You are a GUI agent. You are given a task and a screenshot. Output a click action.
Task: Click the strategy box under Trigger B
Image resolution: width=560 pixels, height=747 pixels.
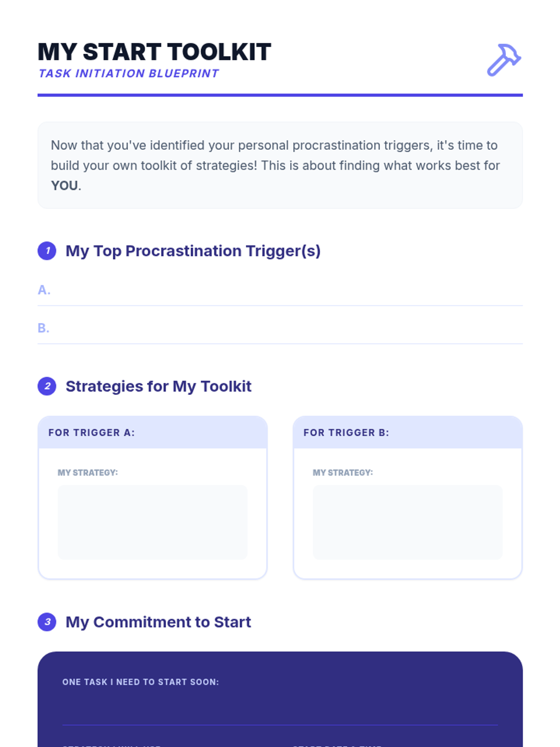pos(407,522)
